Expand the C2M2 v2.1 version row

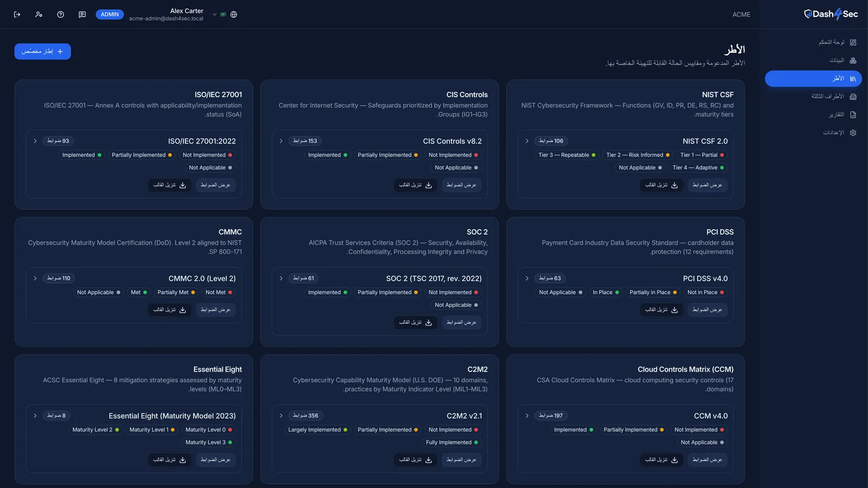281,416
